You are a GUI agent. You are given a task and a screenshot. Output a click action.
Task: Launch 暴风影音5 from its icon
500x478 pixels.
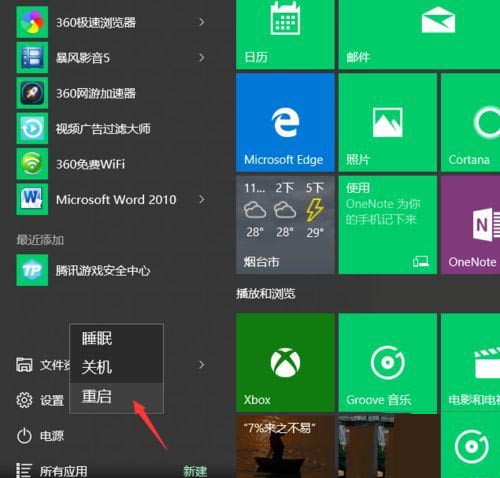pos(32,58)
